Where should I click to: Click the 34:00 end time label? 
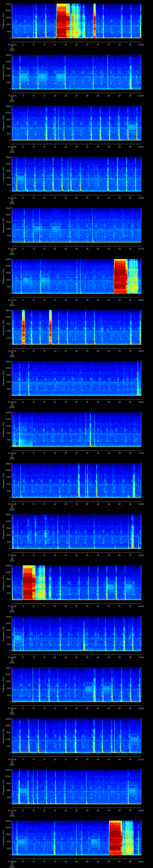pos(141,606)
